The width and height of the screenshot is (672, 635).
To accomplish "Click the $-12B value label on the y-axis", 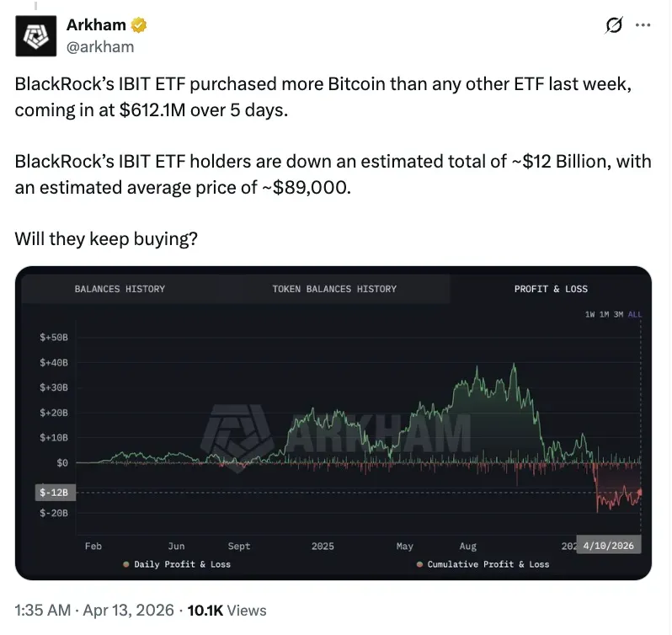I will coord(54,492).
